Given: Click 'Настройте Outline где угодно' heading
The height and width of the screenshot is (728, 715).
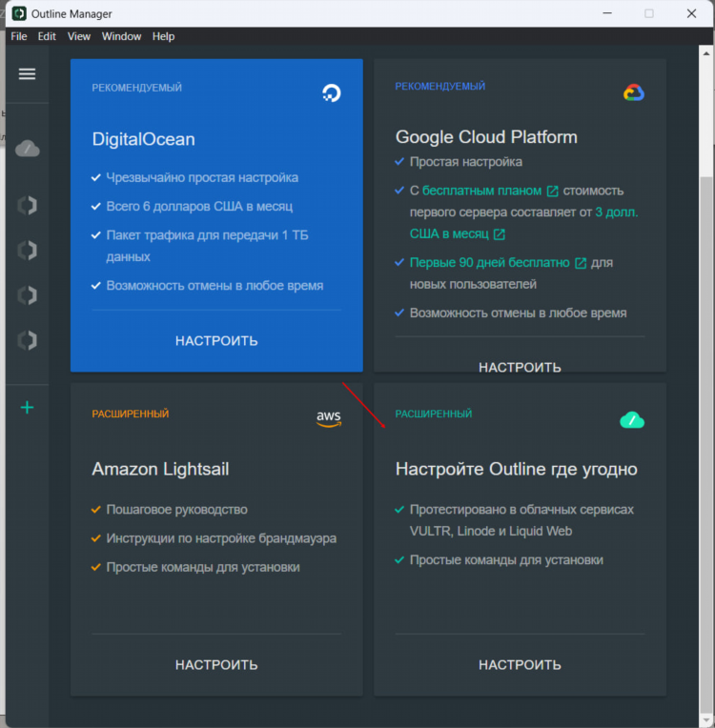Looking at the screenshot, I should point(516,469).
